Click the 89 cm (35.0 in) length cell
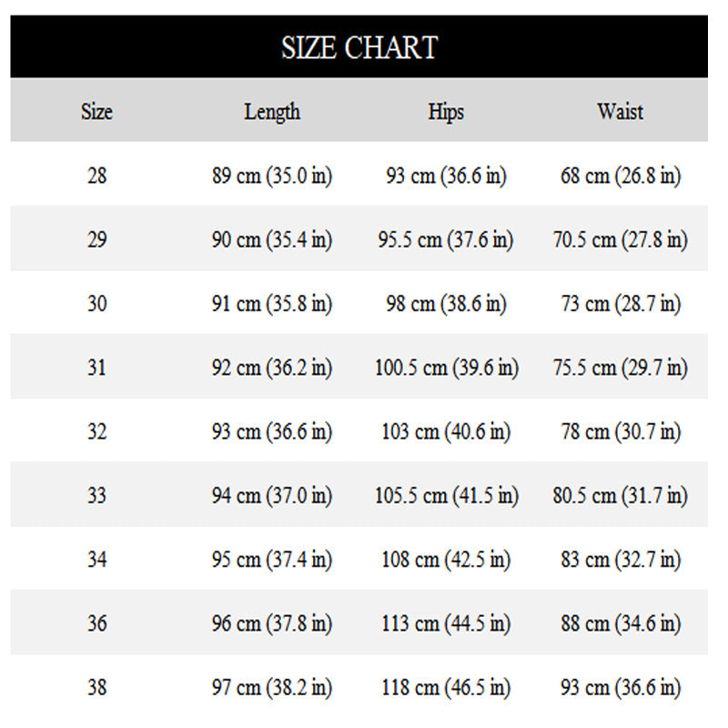728x728 pixels. point(272,176)
